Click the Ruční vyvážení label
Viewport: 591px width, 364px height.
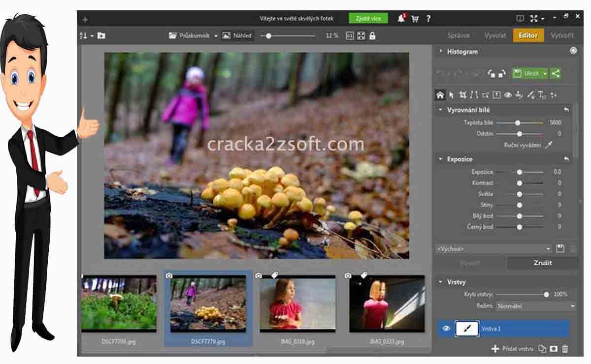coord(522,145)
